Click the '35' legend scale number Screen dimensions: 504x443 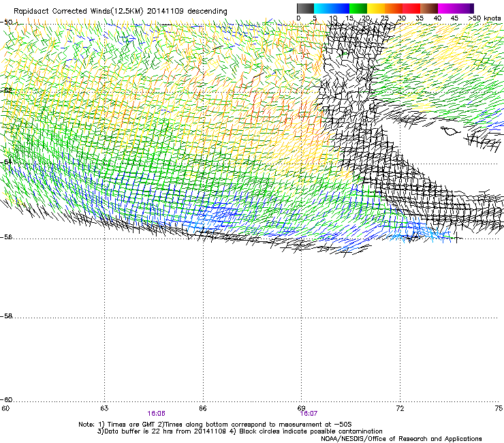[x=420, y=18]
